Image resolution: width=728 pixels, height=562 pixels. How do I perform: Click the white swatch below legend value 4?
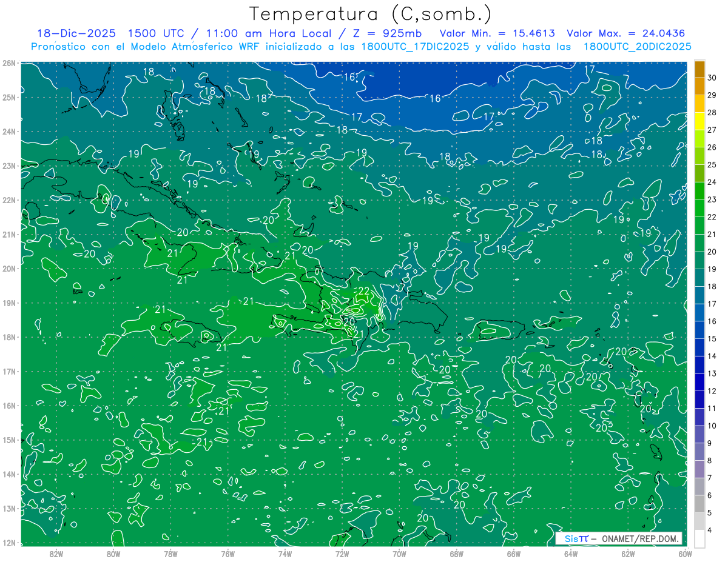pos(699,538)
